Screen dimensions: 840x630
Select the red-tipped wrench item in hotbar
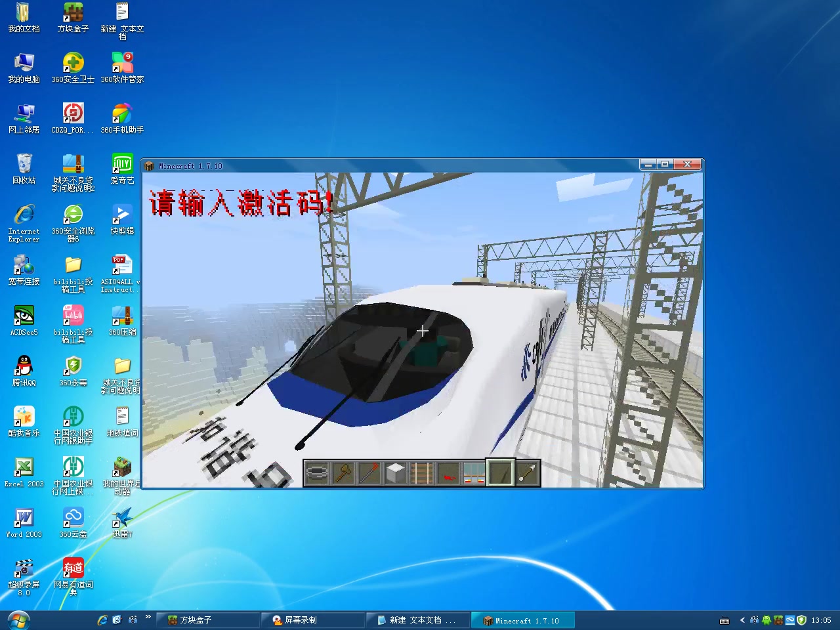(x=369, y=473)
